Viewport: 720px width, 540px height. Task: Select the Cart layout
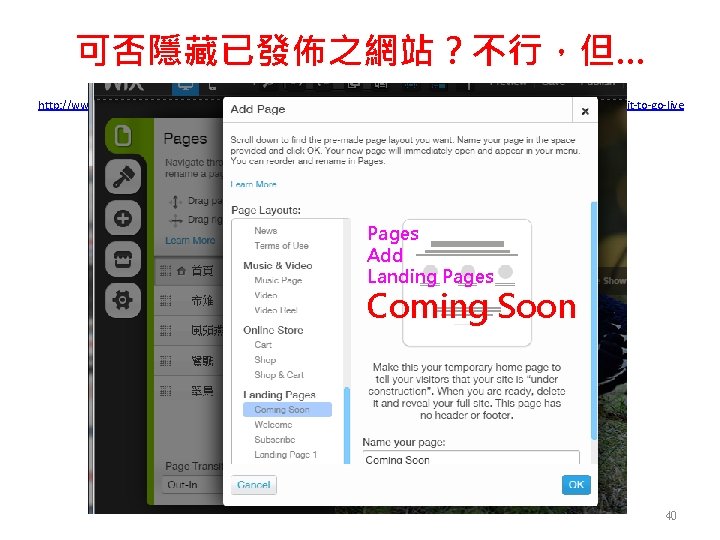click(x=263, y=345)
